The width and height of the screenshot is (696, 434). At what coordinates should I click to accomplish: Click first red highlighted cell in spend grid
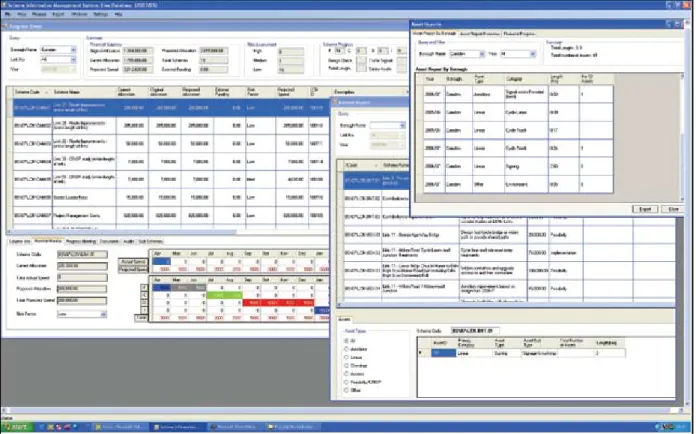251,303
